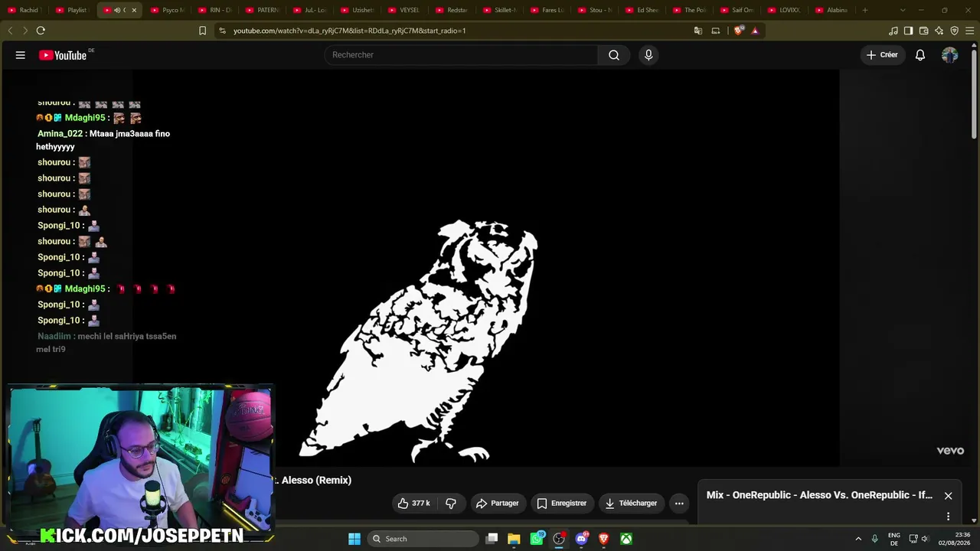Bookmark this page
This screenshot has width=980, height=551.
(202, 31)
